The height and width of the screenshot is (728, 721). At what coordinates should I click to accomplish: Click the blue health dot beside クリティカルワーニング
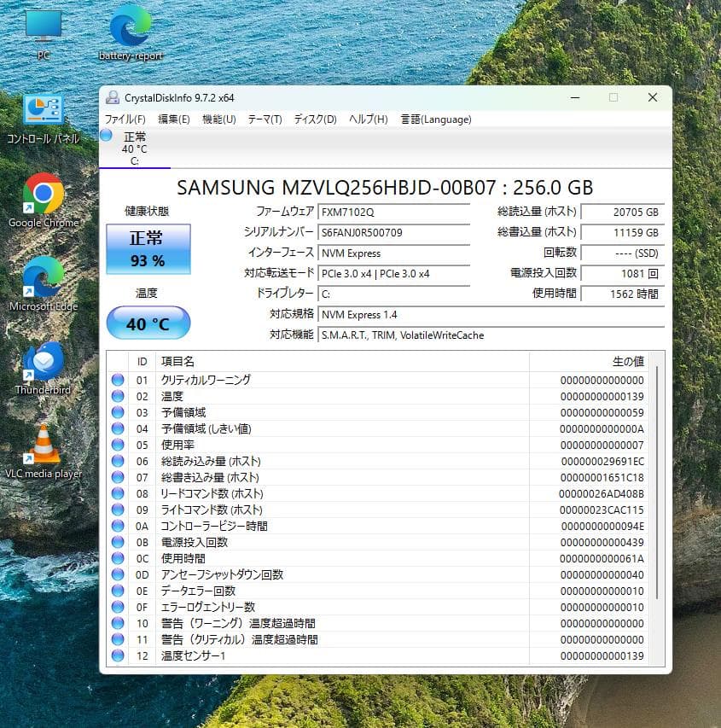click(117, 380)
